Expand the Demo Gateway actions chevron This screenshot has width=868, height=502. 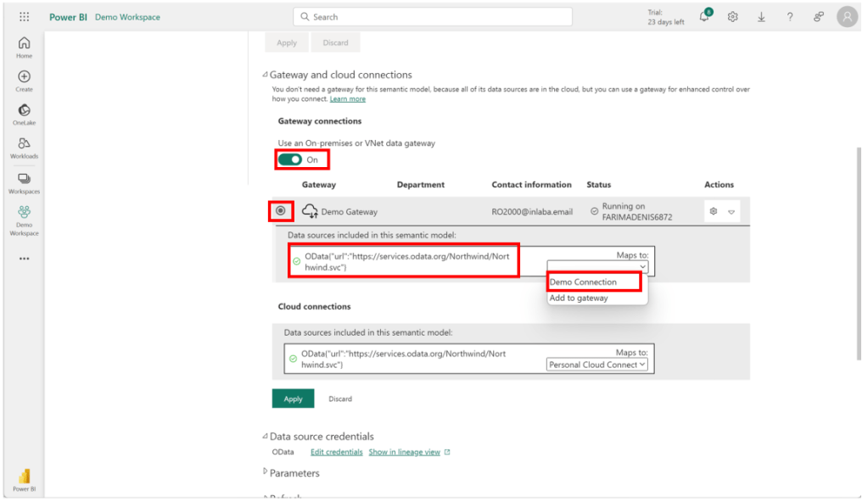click(x=731, y=212)
